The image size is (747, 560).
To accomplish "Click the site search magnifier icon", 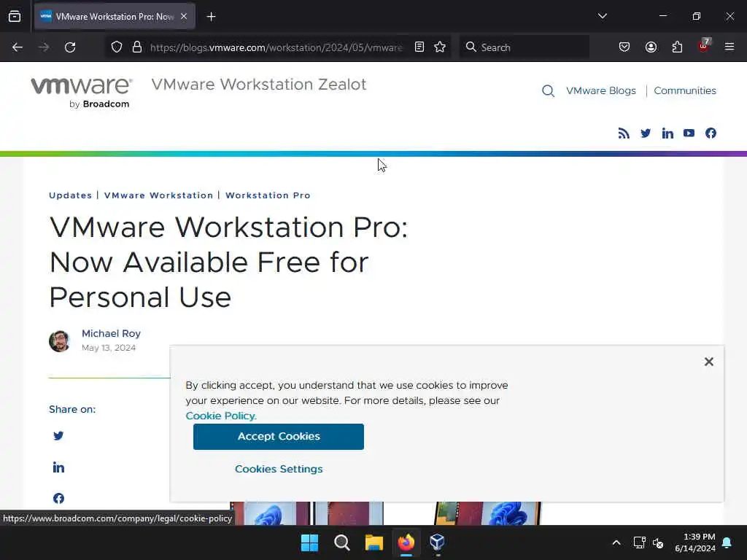I will (x=548, y=91).
